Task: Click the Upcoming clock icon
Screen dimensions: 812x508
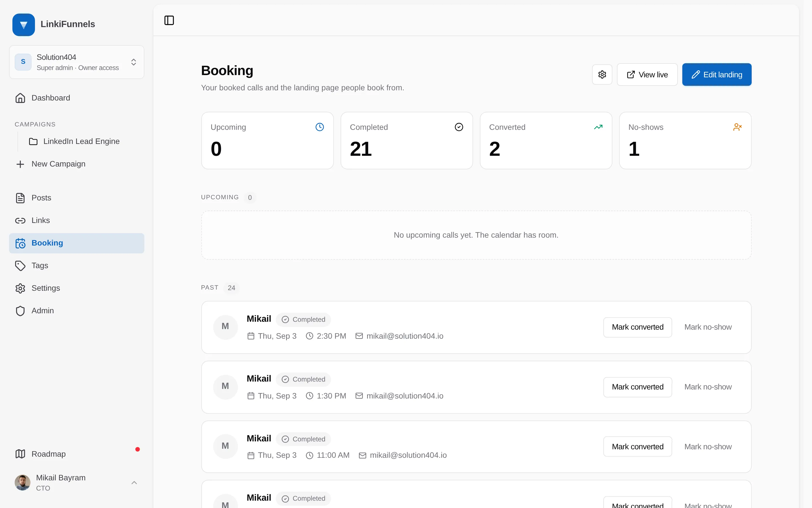Action: (x=319, y=127)
